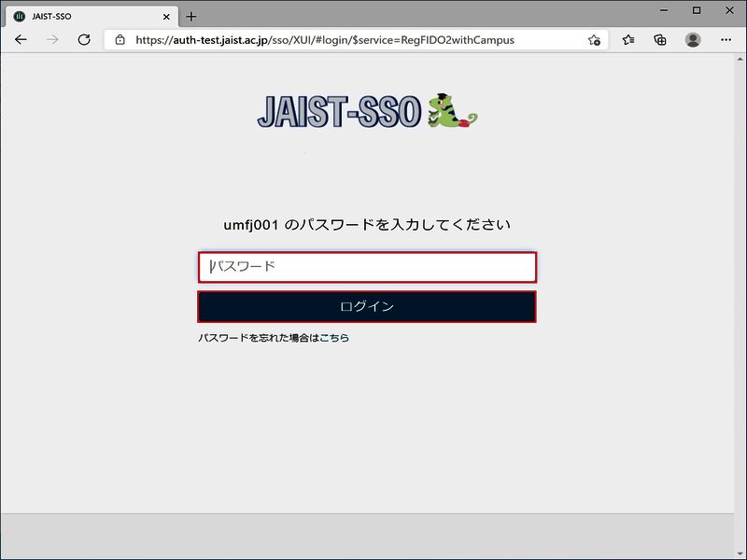Add this page to favorites with the star icon

point(594,40)
